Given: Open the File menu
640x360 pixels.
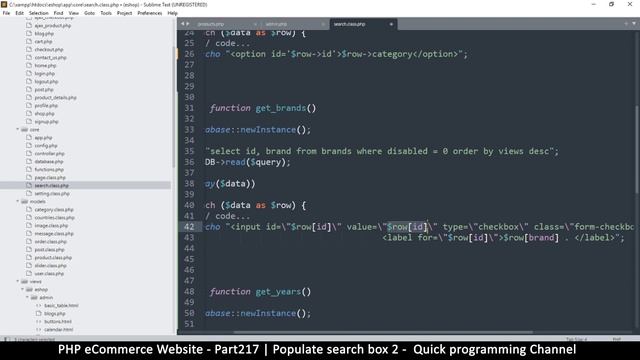Looking at the screenshot, I should click(6, 13).
